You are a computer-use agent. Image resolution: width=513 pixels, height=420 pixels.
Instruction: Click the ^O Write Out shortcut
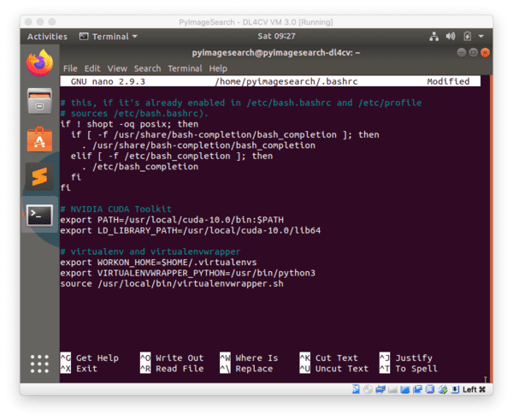click(172, 358)
